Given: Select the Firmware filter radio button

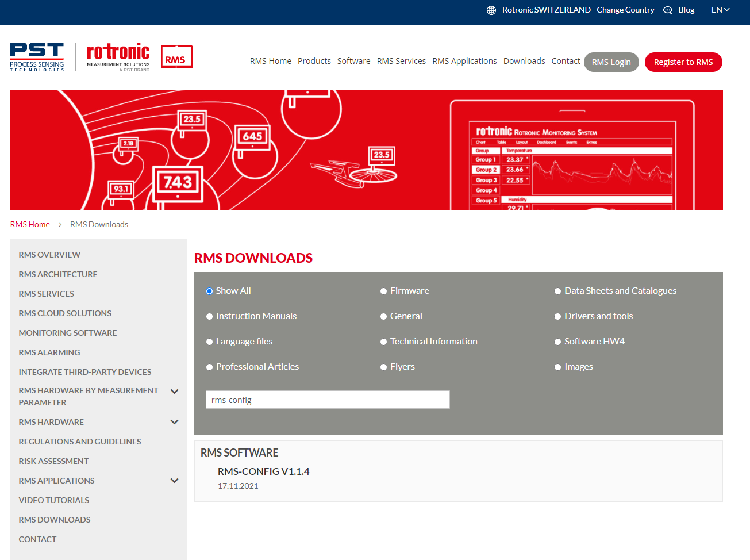Looking at the screenshot, I should 383,291.
